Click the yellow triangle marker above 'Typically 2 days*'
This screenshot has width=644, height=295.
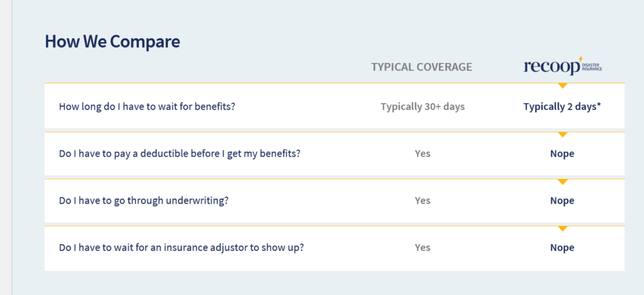click(x=563, y=86)
